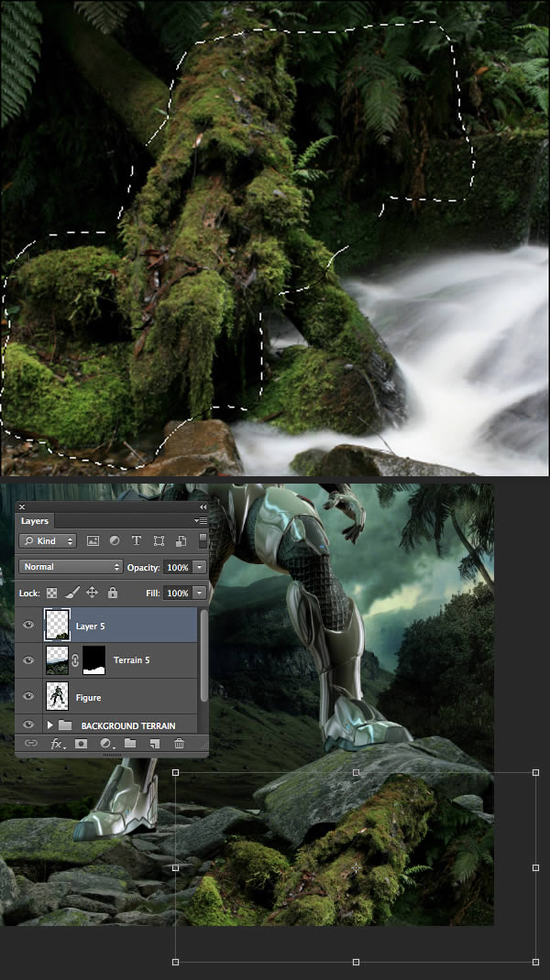This screenshot has height=980, width=550.
Task: Click the transform box right-middle handle
Action: (x=535, y=867)
